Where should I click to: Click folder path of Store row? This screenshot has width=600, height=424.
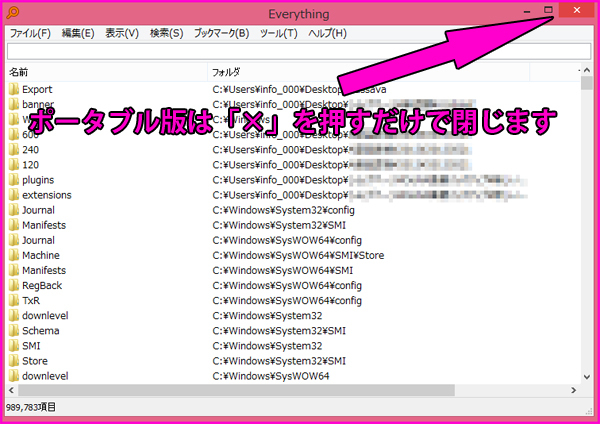coord(279,361)
